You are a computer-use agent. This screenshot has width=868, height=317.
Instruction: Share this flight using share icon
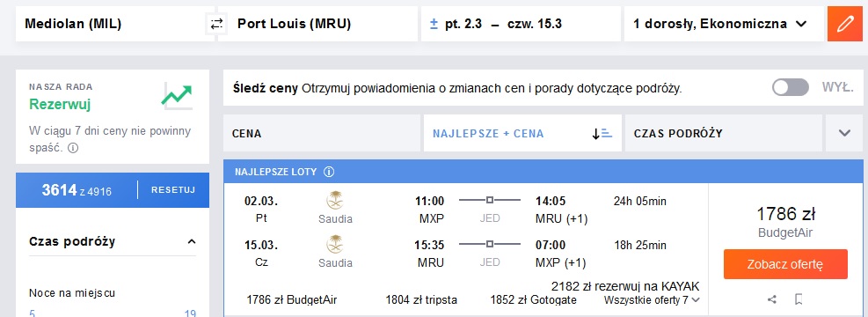pyautogui.click(x=772, y=299)
